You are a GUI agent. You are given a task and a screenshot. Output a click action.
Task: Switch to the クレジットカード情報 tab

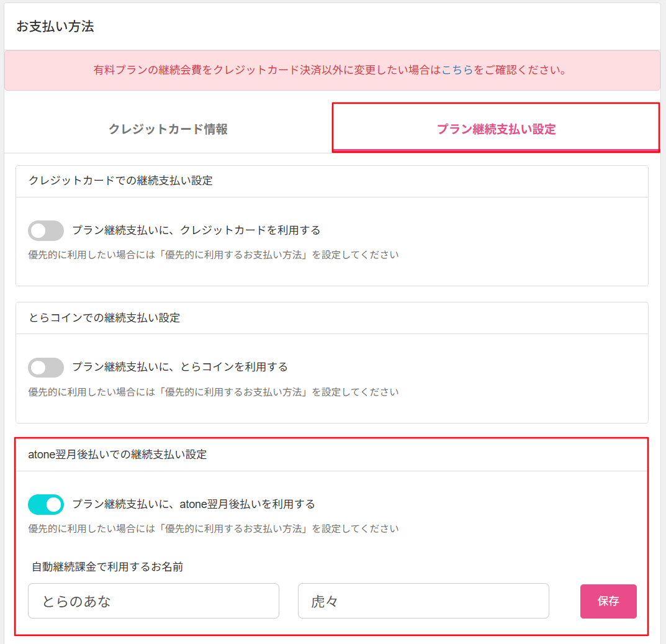tap(168, 129)
